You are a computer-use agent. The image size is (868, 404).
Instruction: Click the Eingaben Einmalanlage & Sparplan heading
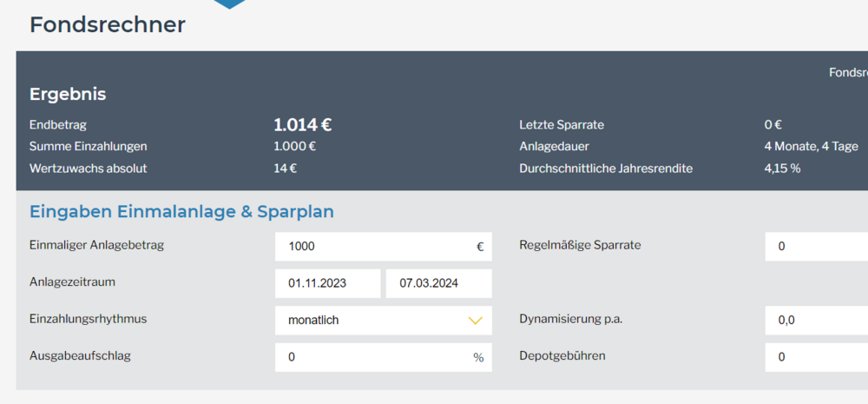point(181,211)
